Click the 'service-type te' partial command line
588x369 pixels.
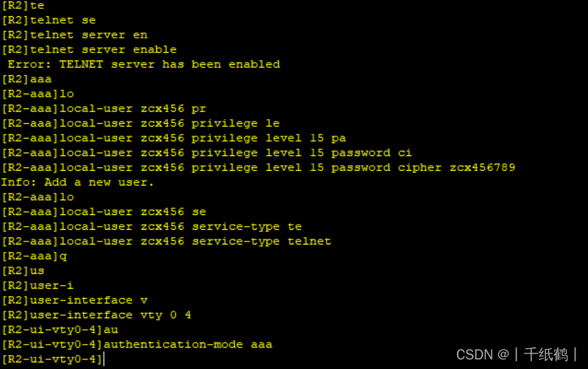[x=152, y=227]
